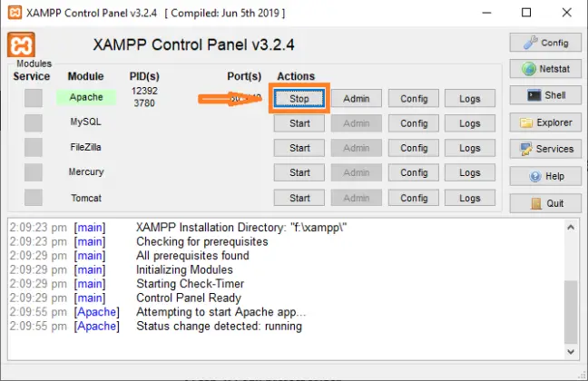
Task: Open Logs for the Mercury module
Action: coord(470,173)
